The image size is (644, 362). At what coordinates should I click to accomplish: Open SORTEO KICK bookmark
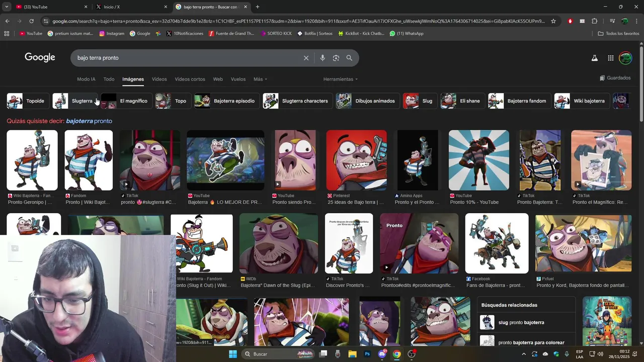coord(276,34)
